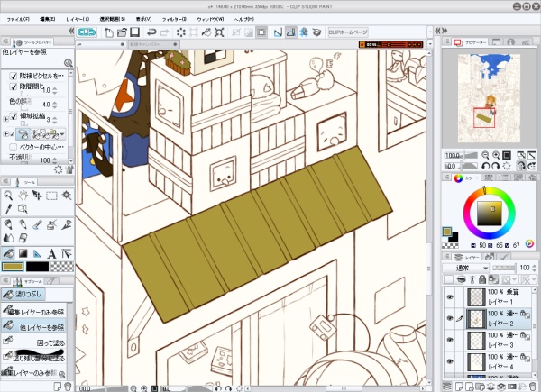This screenshot has height=392, width=541.
Task: Toggle the 隣接ピクセル checkbox
Action: (12, 76)
